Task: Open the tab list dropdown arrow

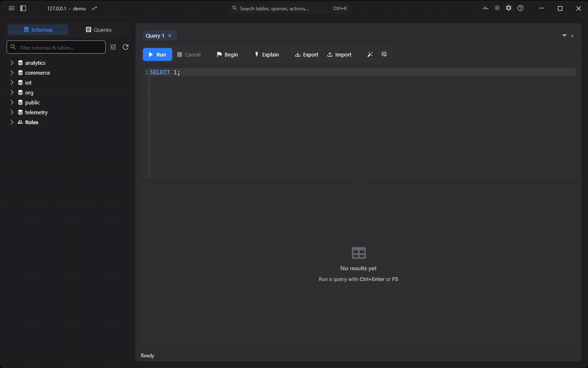Action: (x=564, y=36)
